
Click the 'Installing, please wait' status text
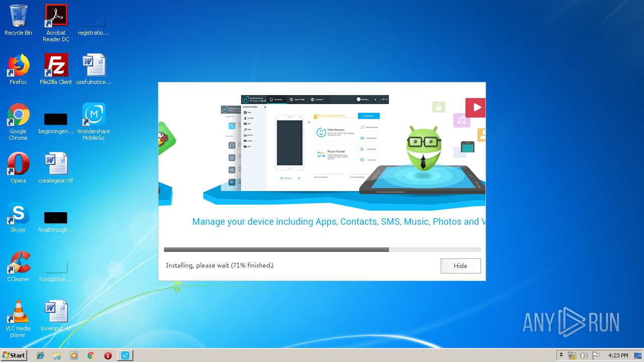[220, 265]
